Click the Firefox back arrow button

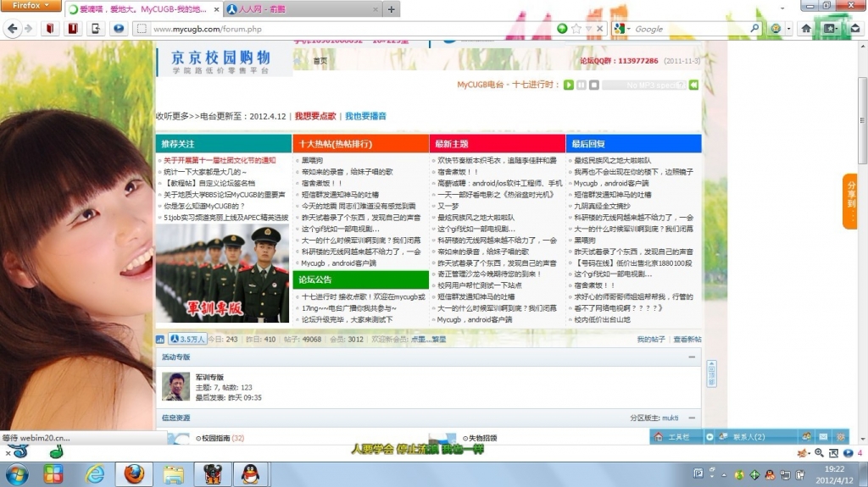click(13, 29)
